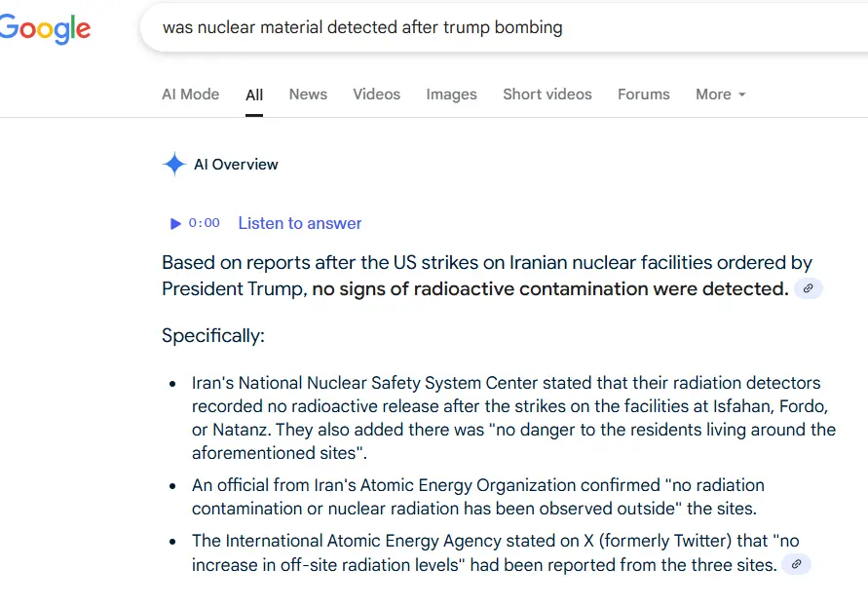Click the Google logo

[45, 28]
